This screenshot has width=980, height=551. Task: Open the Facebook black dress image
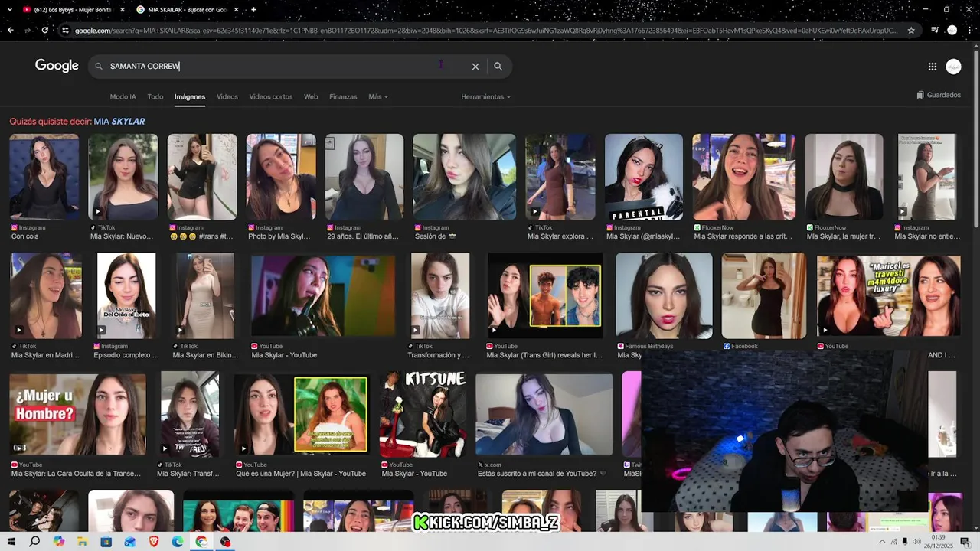(763, 296)
